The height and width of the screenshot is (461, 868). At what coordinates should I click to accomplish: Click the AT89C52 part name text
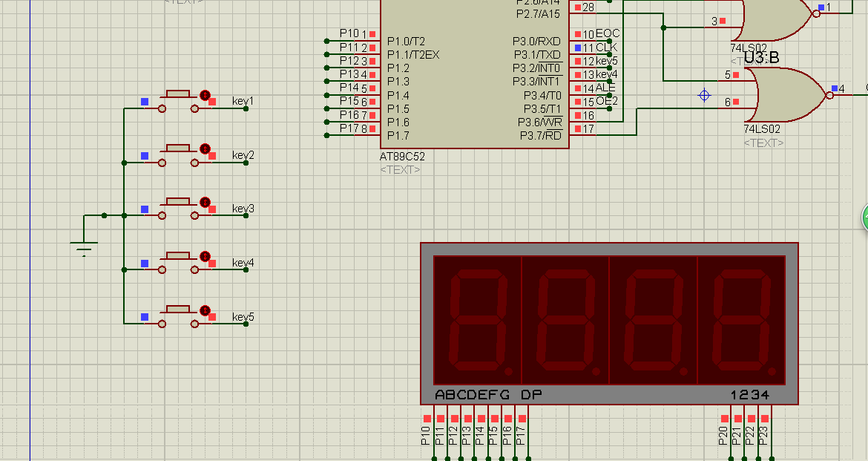click(402, 156)
